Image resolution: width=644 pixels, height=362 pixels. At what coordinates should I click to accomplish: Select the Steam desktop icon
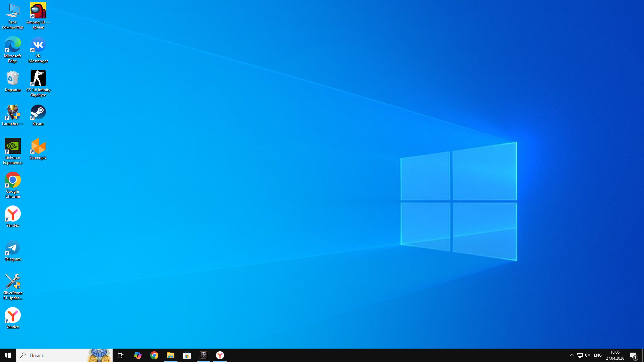pos(38,112)
